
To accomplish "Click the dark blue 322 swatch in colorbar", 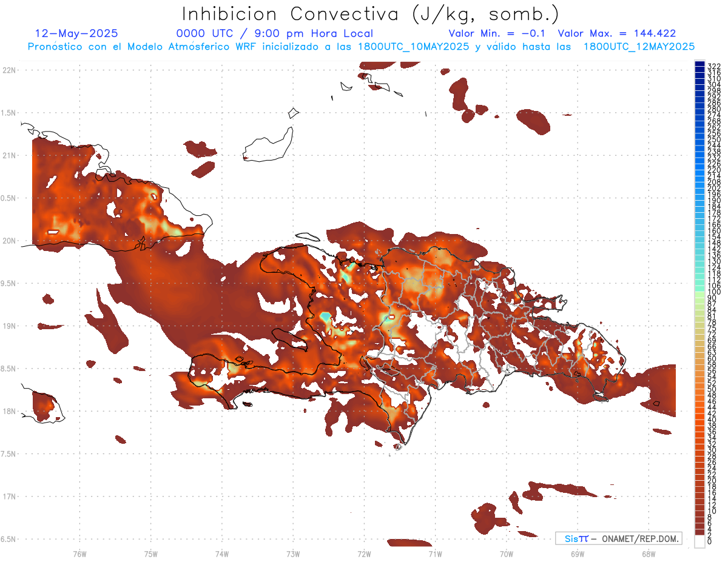I will (699, 64).
